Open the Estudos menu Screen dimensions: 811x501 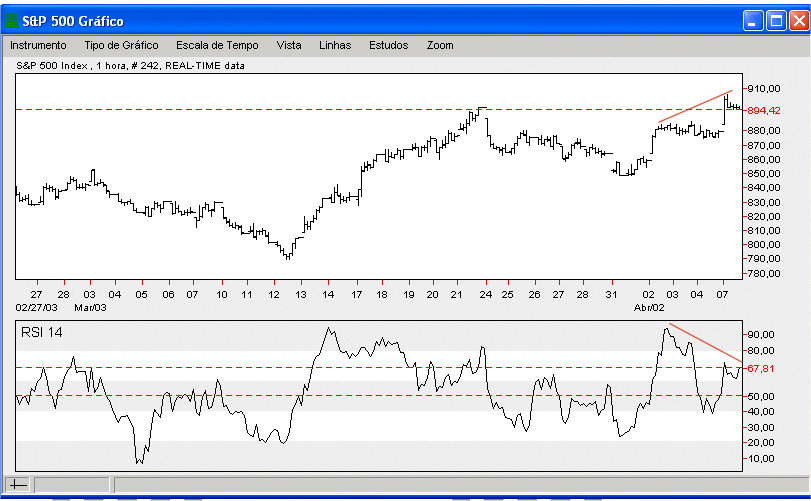click(388, 45)
